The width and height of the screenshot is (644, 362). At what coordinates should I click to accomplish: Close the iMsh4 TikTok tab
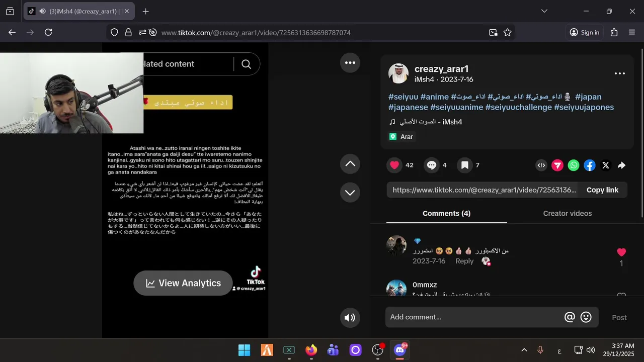point(127,11)
